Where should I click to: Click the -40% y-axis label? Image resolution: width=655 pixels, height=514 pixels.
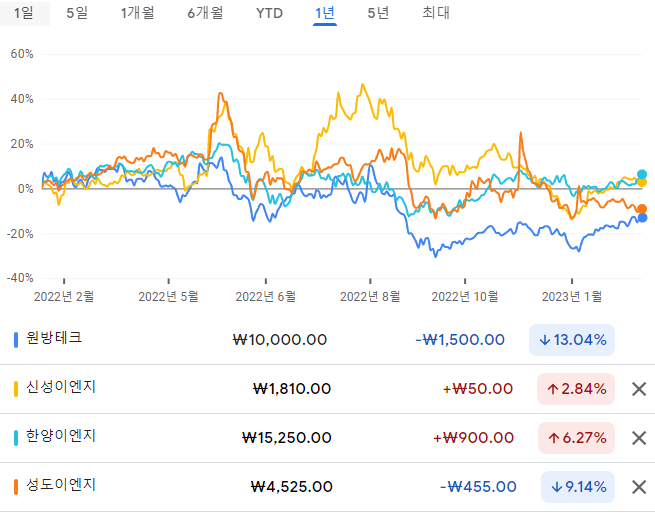tap(20, 278)
